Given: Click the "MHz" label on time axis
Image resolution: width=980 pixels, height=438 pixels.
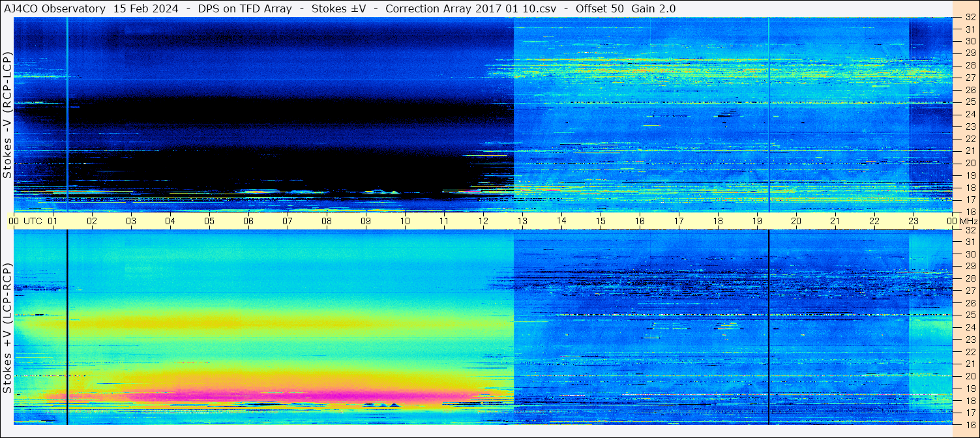Looking at the screenshot, I should pos(968,221).
